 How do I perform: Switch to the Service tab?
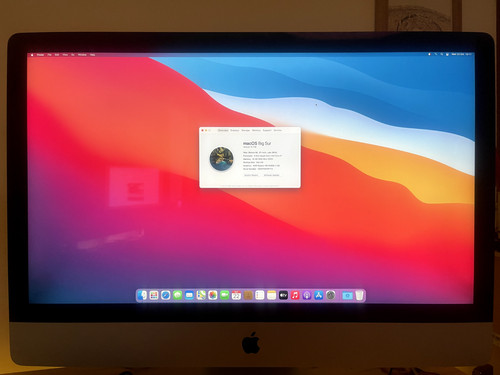pyautogui.click(x=278, y=130)
